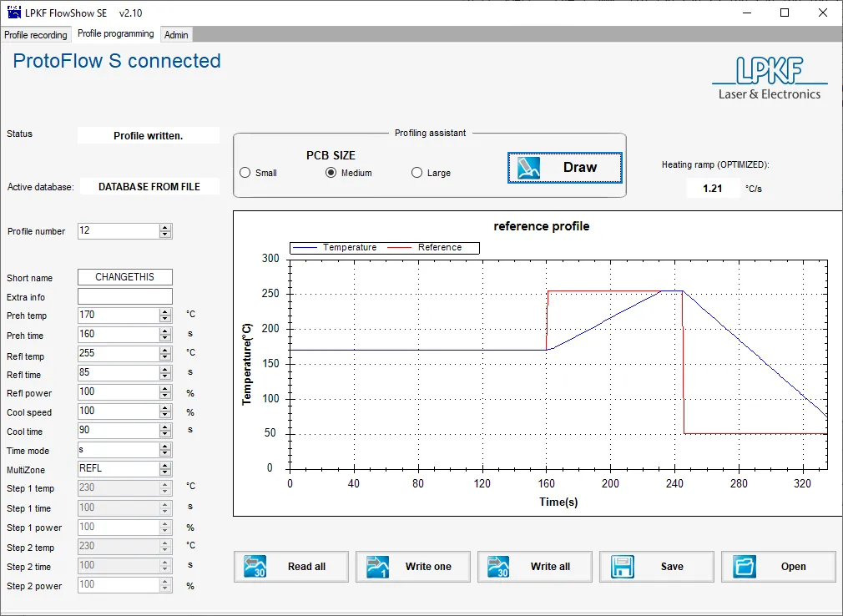The height and width of the screenshot is (616, 843).
Task: Click the Open folder icon
Action: click(745, 567)
